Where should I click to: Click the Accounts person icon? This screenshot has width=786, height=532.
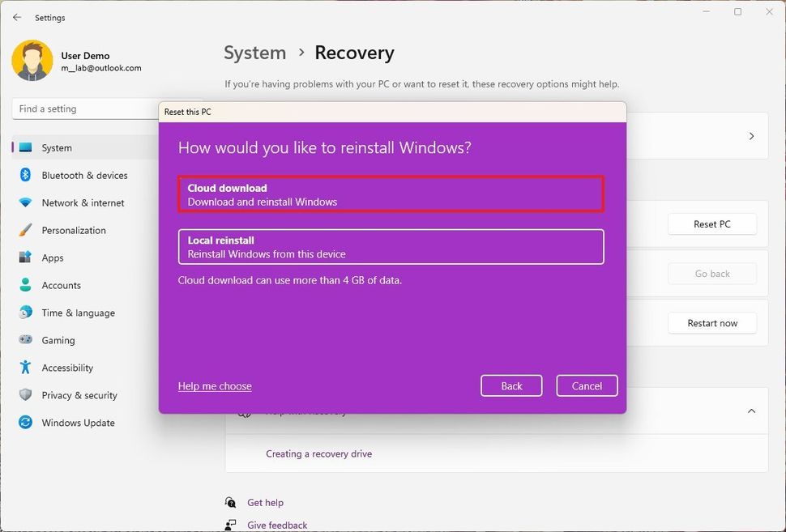pyautogui.click(x=25, y=285)
